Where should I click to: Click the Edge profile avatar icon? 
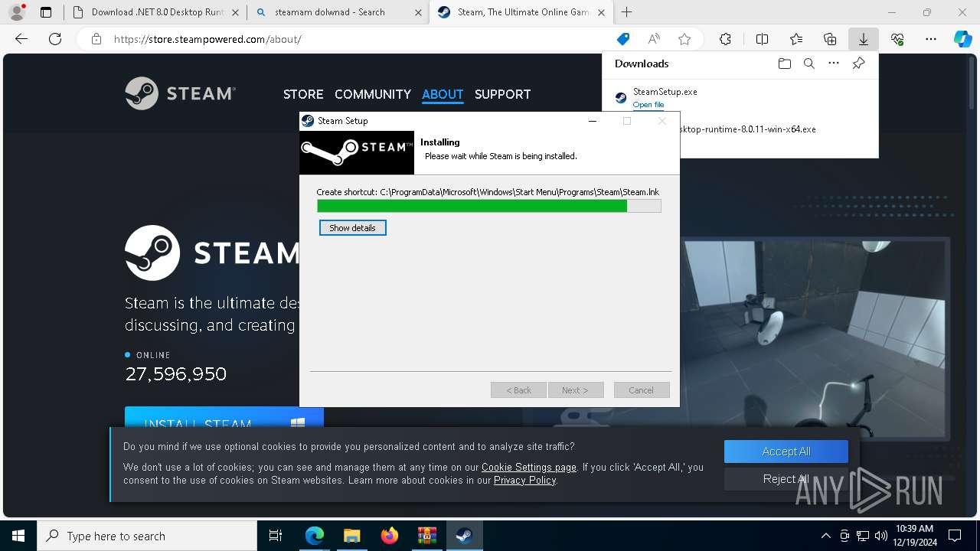pyautogui.click(x=16, y=11)
